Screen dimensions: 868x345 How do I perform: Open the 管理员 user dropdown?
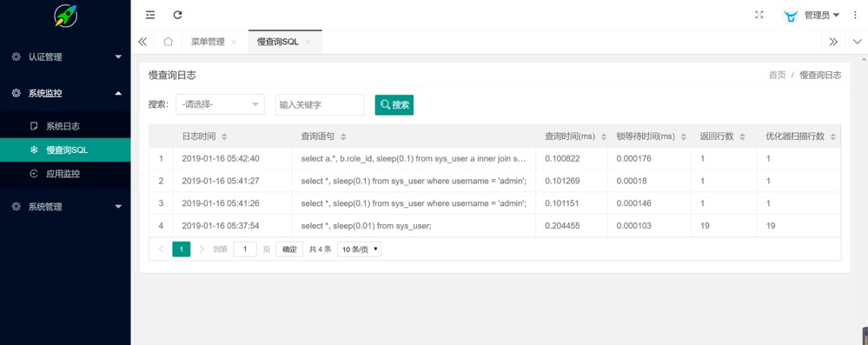click(821, 16)
